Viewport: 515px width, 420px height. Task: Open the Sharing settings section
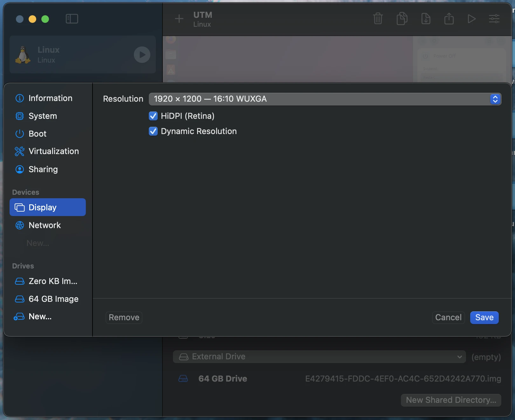pos(48,169)
